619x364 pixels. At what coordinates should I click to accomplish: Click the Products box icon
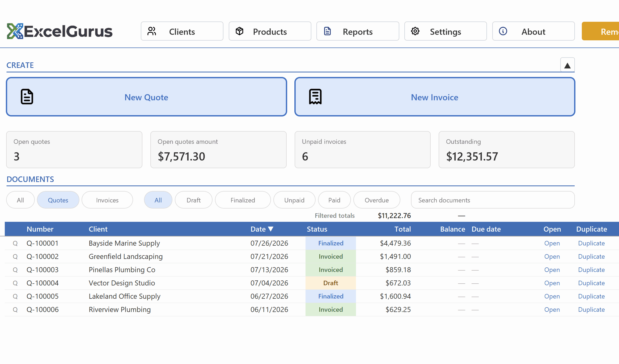coord(240,31)
